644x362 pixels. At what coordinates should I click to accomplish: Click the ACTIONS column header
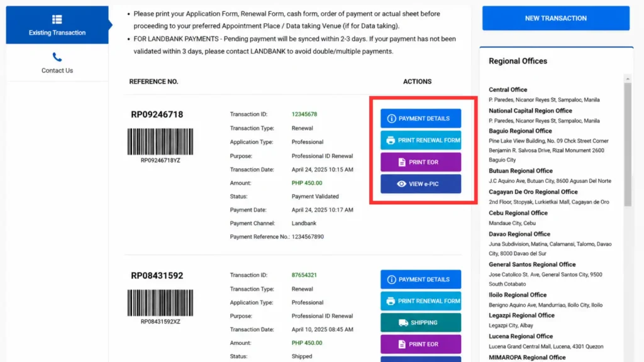click(x=418, y=82)
